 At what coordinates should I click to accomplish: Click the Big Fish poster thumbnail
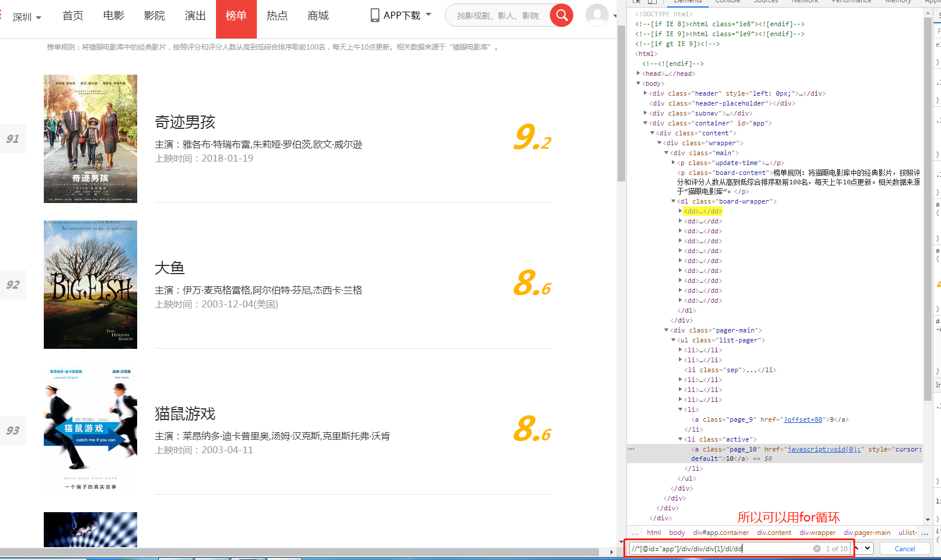(90, 285)
